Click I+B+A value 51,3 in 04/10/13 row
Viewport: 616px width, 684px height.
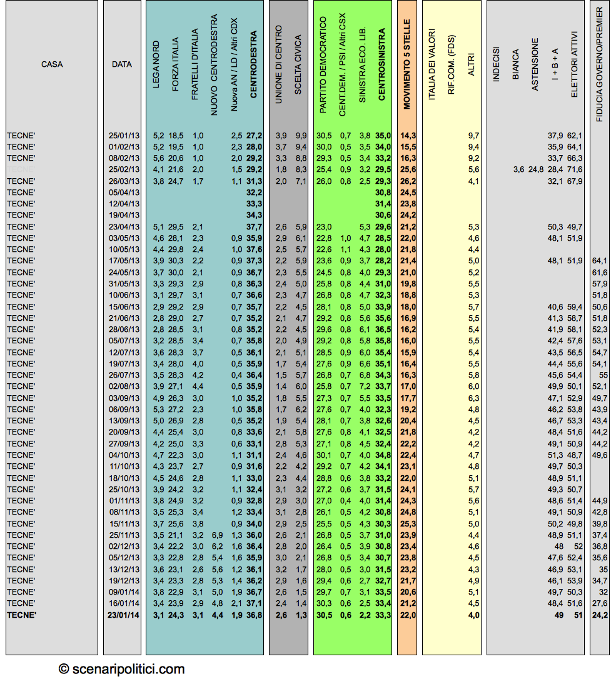click(555, 455)
